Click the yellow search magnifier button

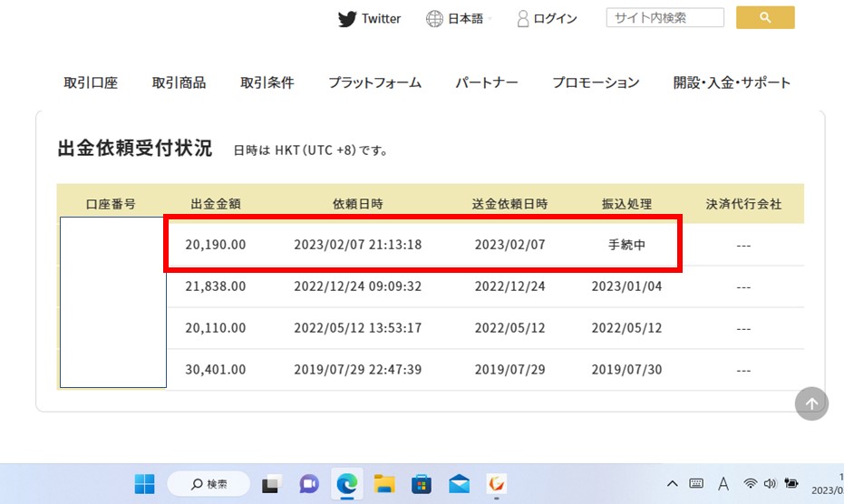coord(765,18)
